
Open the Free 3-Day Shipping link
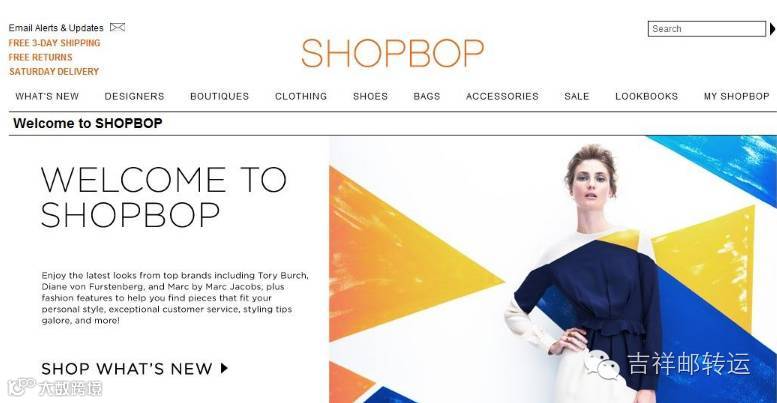[x=55, y=43]
